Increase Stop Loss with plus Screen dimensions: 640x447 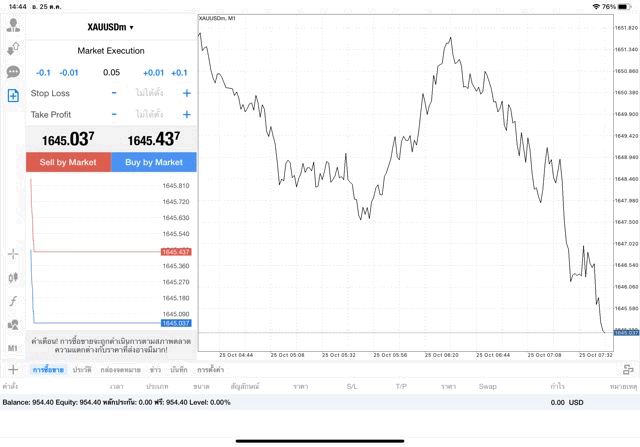186,93
